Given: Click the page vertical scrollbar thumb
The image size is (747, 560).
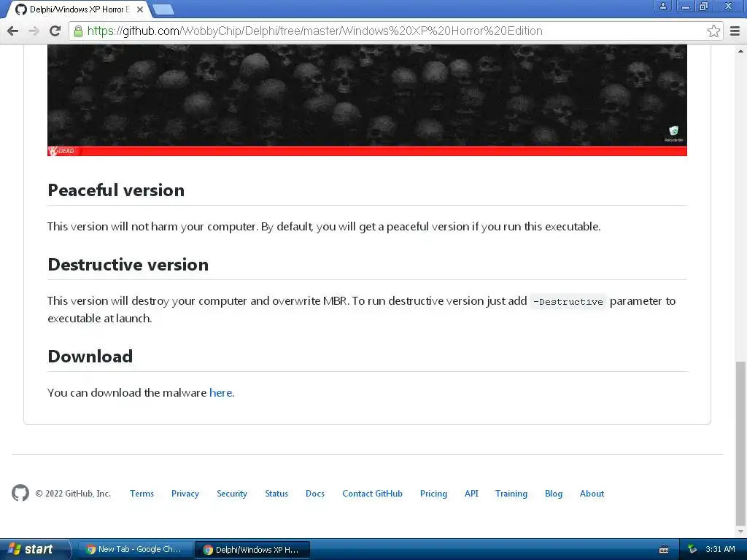Looking at the screenshot, I should tap(740, 442).
